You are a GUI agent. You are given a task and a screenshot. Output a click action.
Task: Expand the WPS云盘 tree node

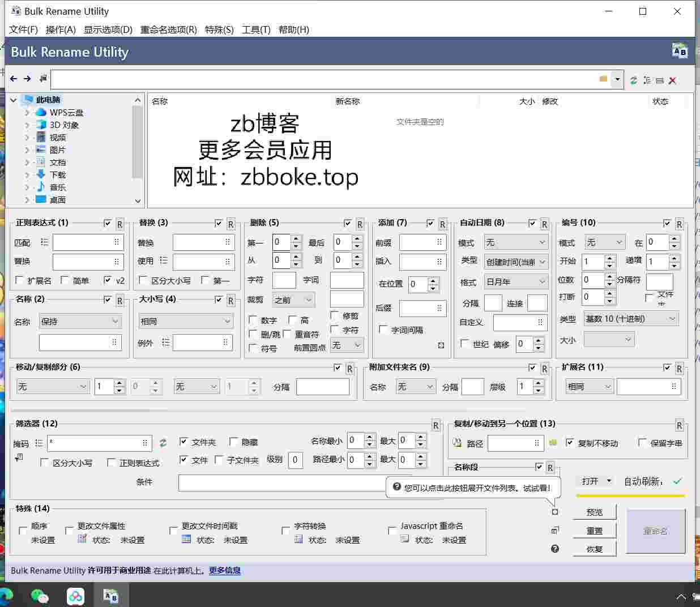coord(27,112)
